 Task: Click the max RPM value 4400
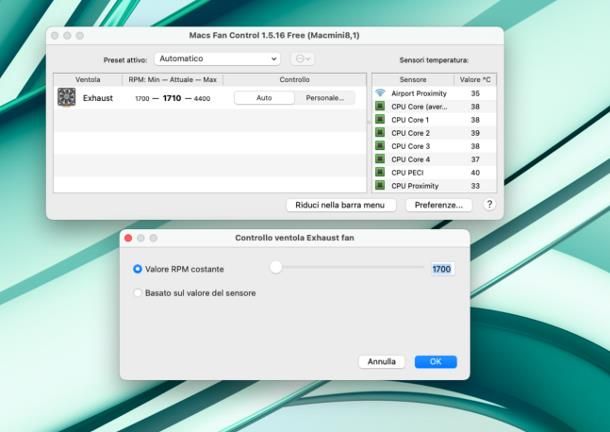tap(202, 99)
